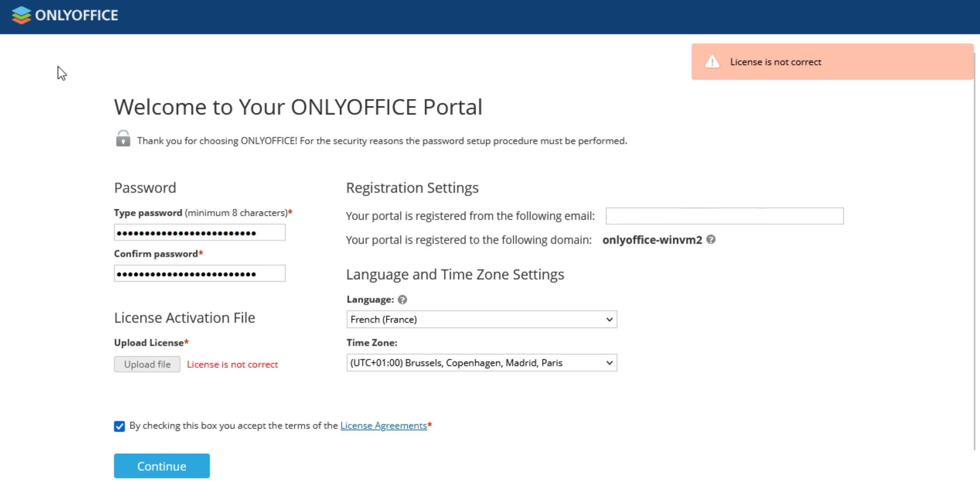Viewport: 980px width, 490px height.
Task: Toggle the License Agreements acceptance checkbox
Action: point(120,426)
